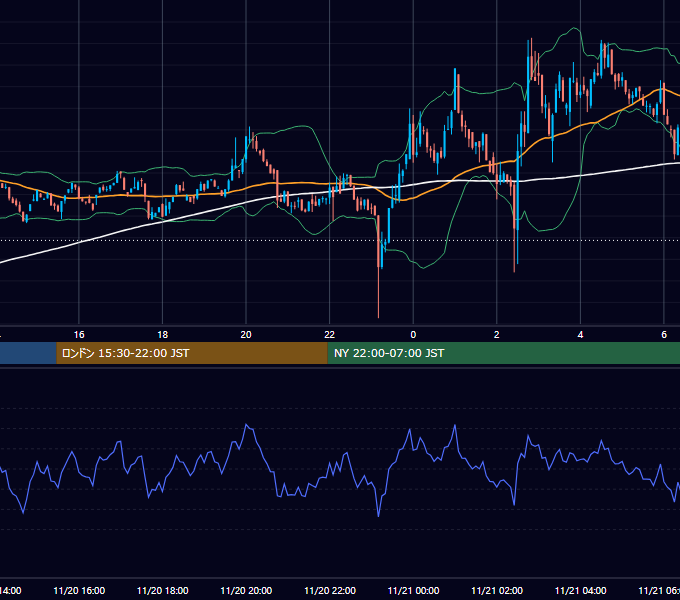Screen dimensions: 680x600
Task: Click the blue session band before ロンドン
Action: 28,353
